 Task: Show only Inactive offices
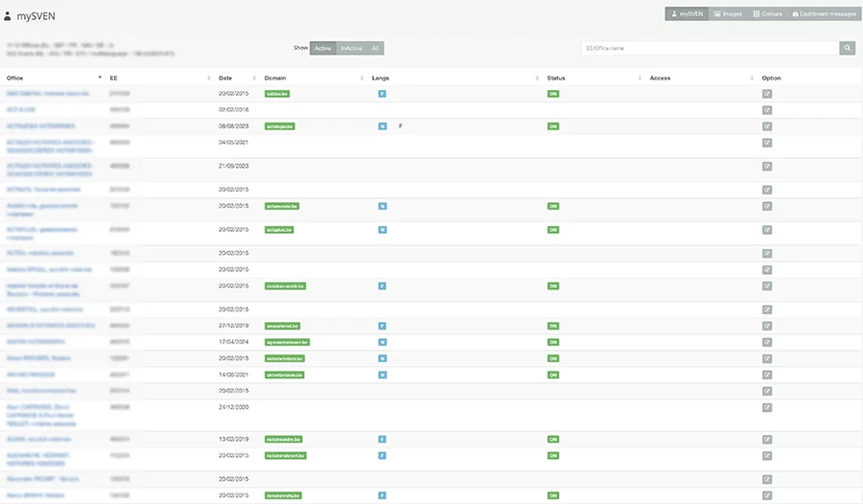(351, 48)
